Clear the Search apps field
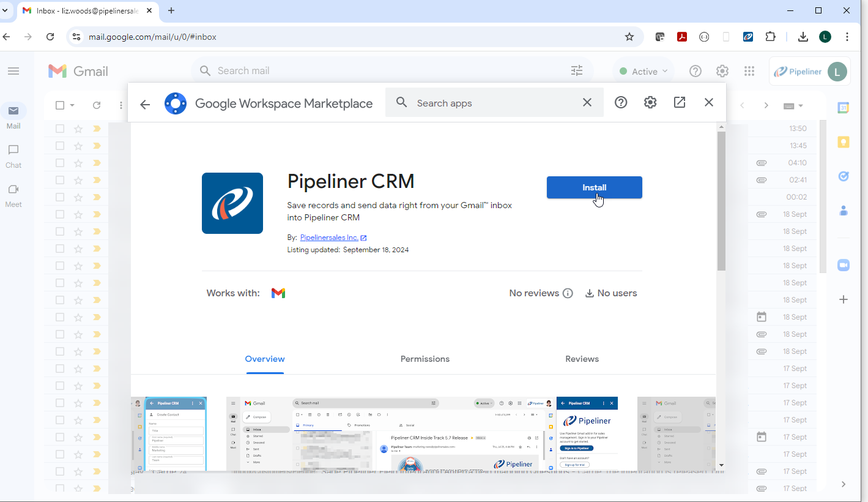Viewport: 868px width, 502px height. tap(587, 103)
